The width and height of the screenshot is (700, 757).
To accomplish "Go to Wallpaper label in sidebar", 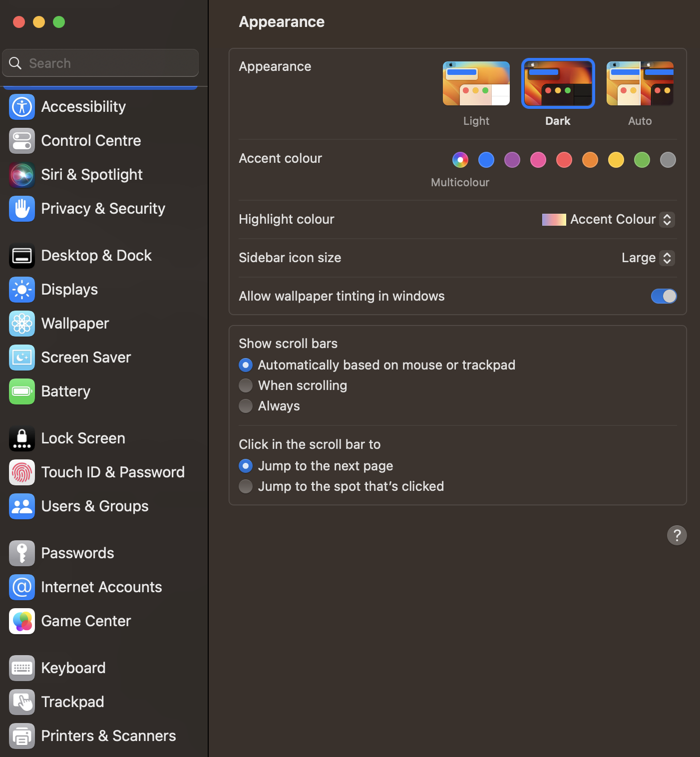I will tap(75, 324).
